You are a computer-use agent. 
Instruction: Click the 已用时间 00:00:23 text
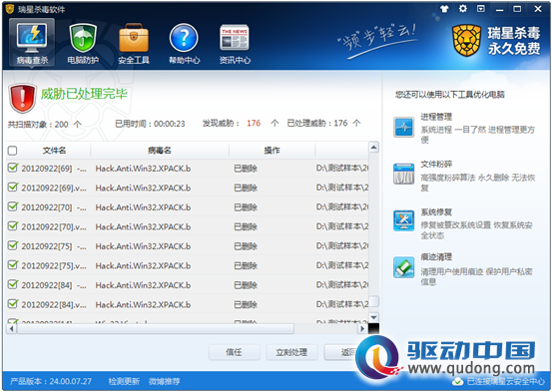tap(150, 124)
